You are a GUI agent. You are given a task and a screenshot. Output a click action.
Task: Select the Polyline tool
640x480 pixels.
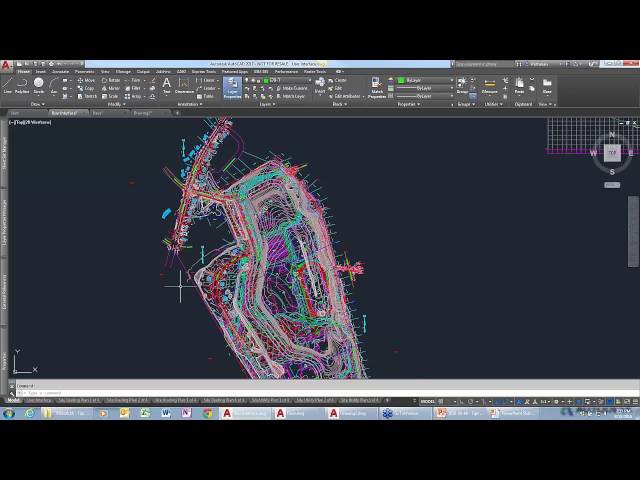(22, 86)
